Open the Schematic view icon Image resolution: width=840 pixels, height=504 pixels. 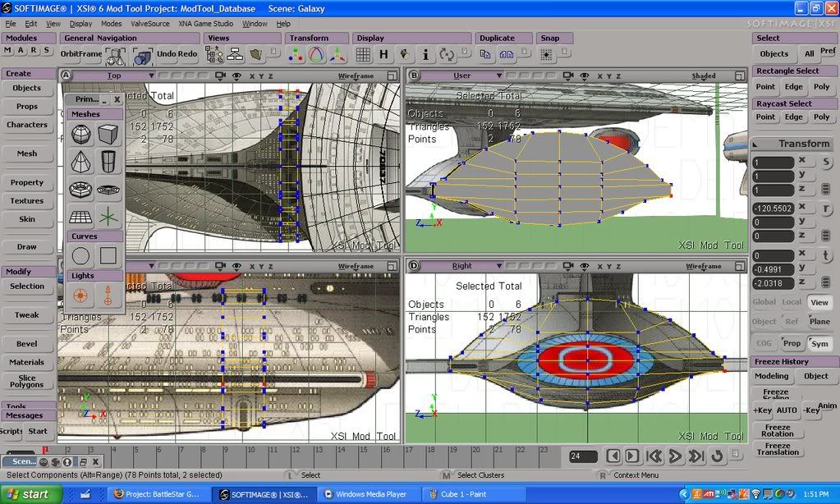point(235,55)
